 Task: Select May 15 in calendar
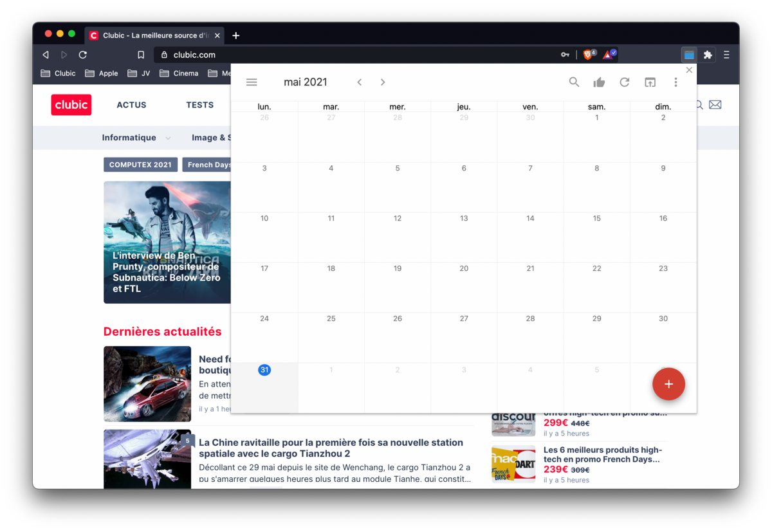pyautogui.click(x=596, y=219)
